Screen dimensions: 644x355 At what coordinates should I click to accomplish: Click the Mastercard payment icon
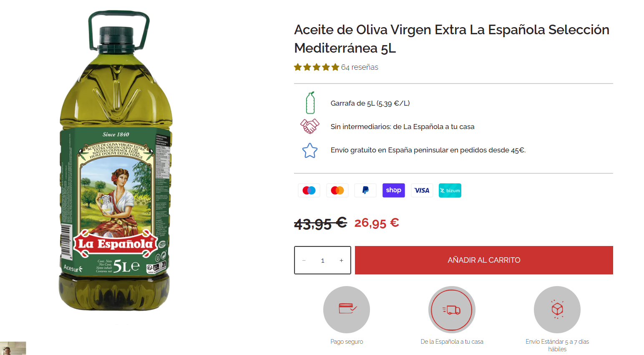click(x=337, y=190)
